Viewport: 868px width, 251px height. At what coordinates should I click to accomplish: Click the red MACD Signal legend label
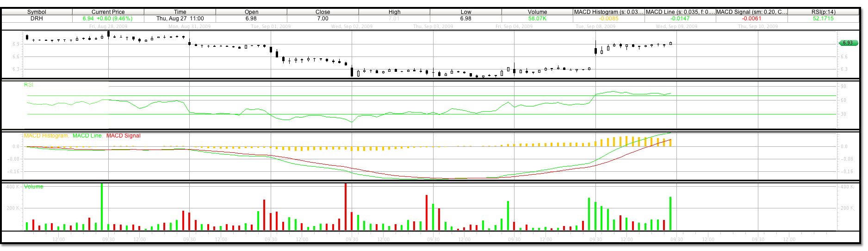123,136
